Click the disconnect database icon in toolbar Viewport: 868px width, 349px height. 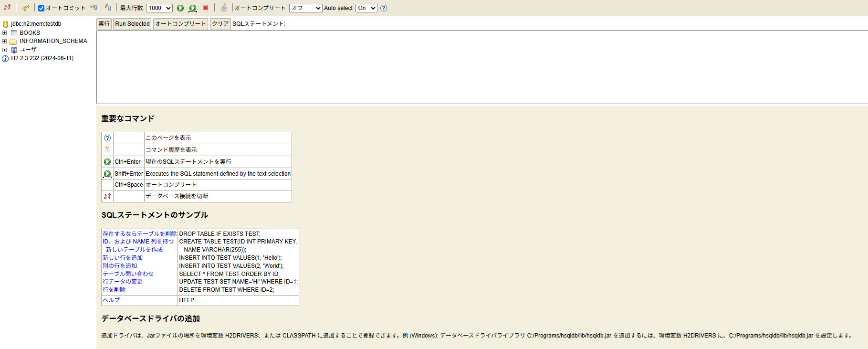pyautogui.click(x=7, y=8)
